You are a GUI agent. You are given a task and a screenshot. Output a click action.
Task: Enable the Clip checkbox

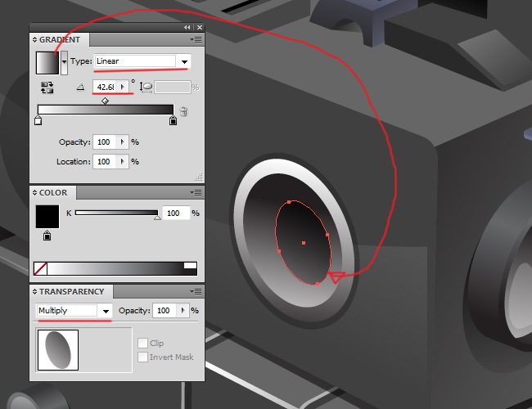click(143, 344)
